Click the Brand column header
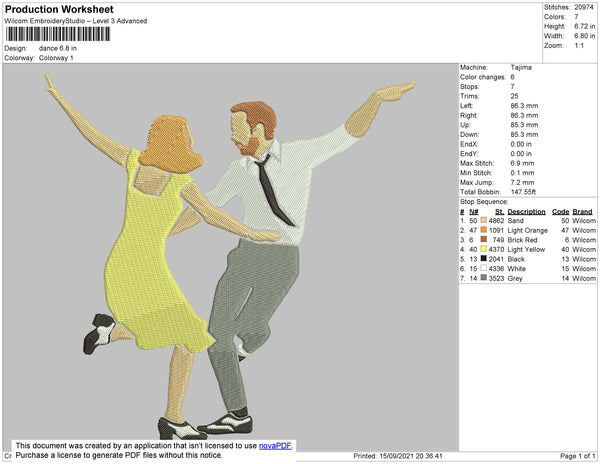This screenshot has height=464, width=600. [x=582, y=212]
